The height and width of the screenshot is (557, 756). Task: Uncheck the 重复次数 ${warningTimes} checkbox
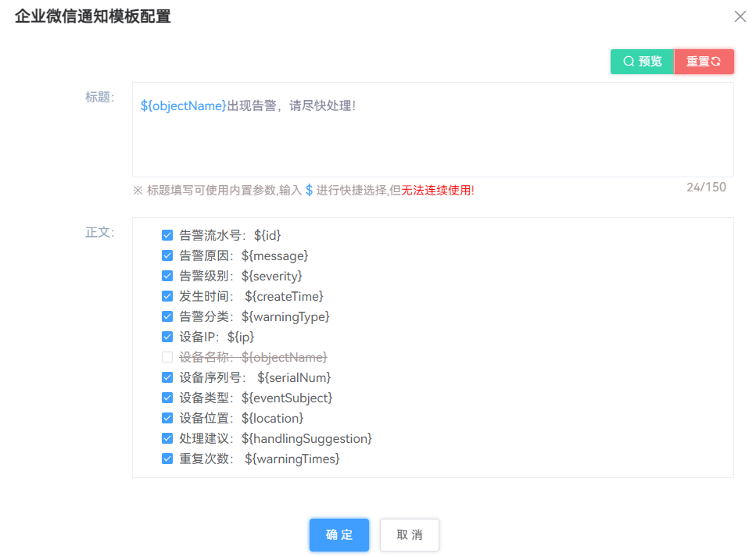167,459
